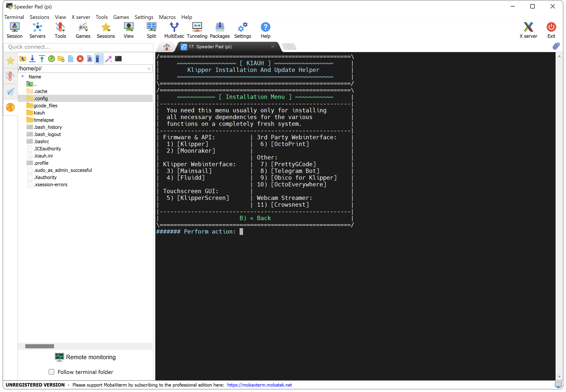Click the monitor icon in status bar
The width and height of the screenshot is (566, 392).
(x=558, y=385)
